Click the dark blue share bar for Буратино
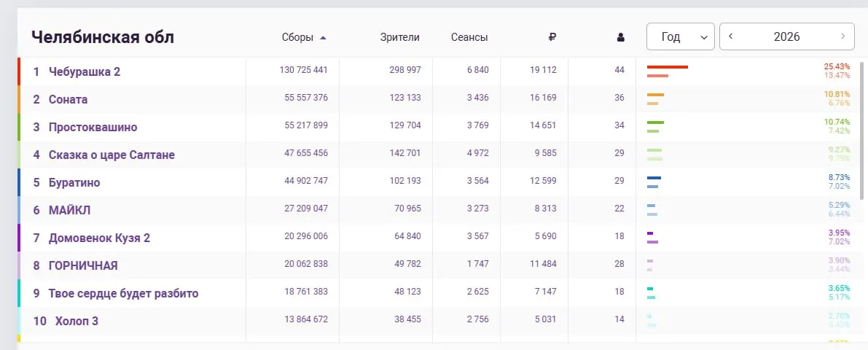 coord(654,178)
